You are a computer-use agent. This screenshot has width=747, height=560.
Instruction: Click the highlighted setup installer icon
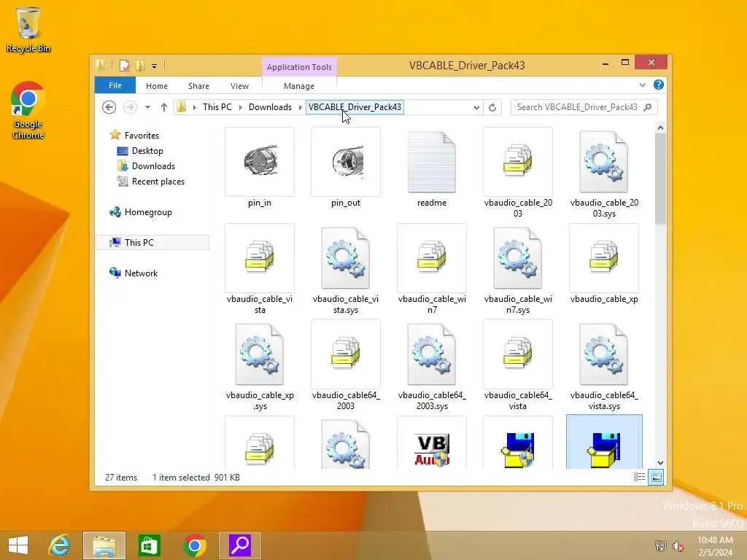[x=604, y=443]
